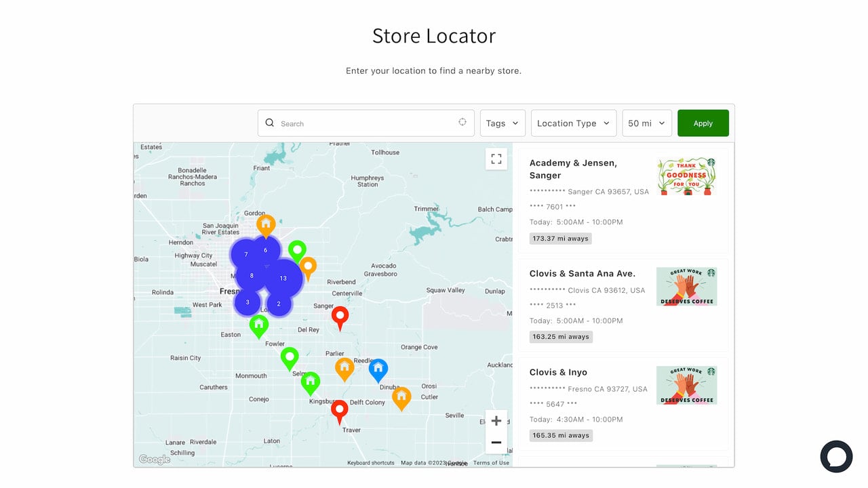Apply the search filters
Viewport: 868px width, 488px height.
pyautogui.click(x=703, y=123)
